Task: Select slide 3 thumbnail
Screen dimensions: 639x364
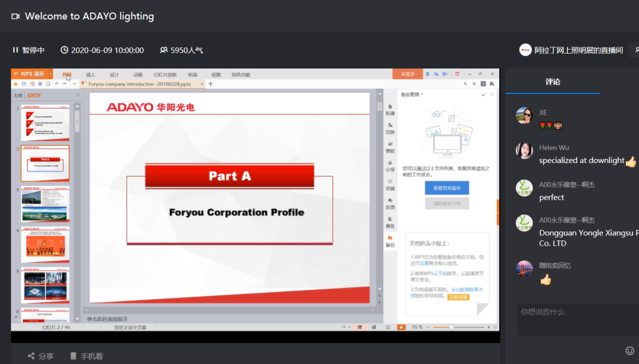Action: pos(45,204)
